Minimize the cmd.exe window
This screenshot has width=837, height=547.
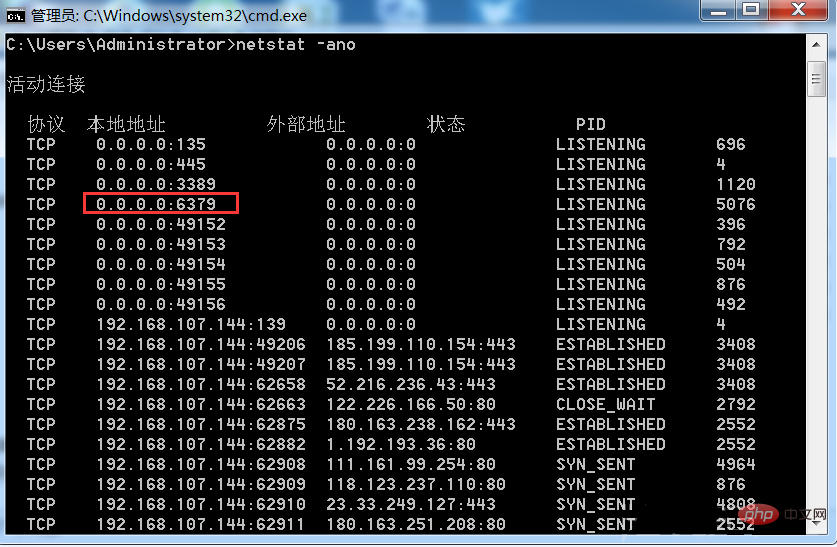(x=718, y=10)
